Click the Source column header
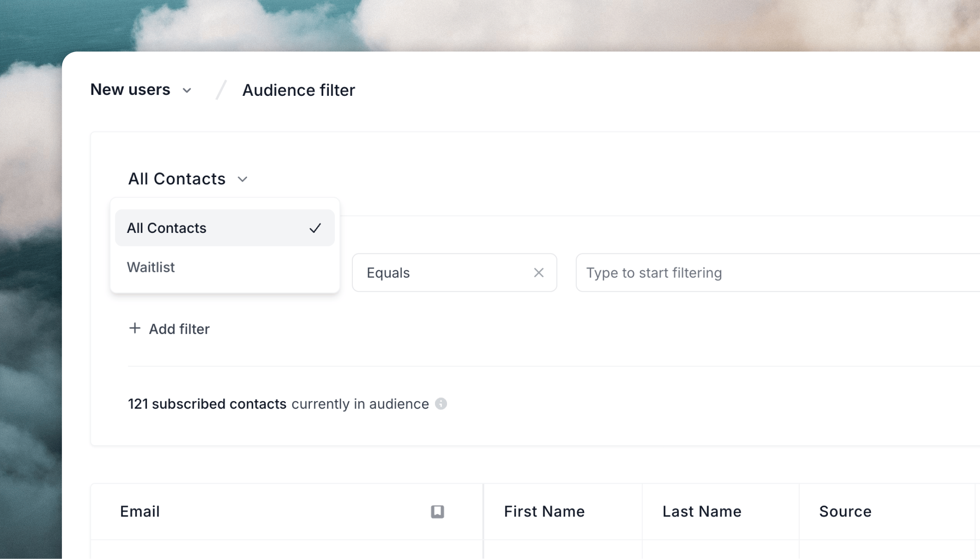Viewport: 980px width, 559px height. (887, 511)
